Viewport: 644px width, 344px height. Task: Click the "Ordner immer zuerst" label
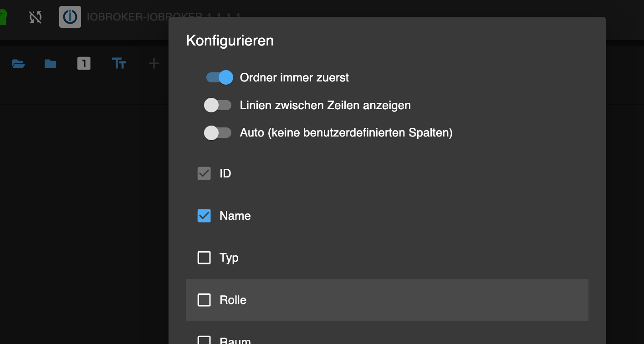pos(294,78)
